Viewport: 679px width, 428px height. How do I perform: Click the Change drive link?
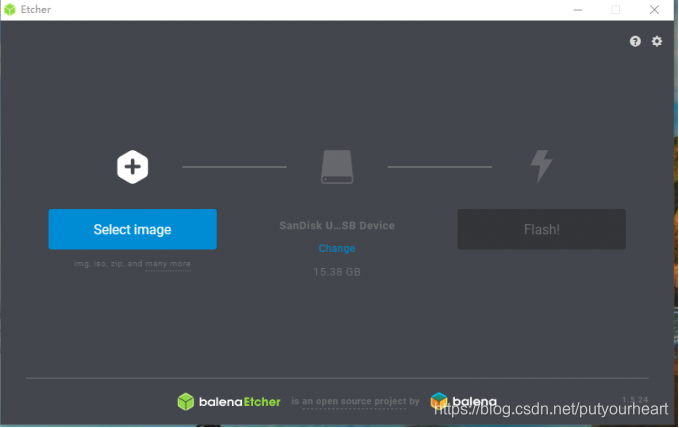[x=337, y=248]
